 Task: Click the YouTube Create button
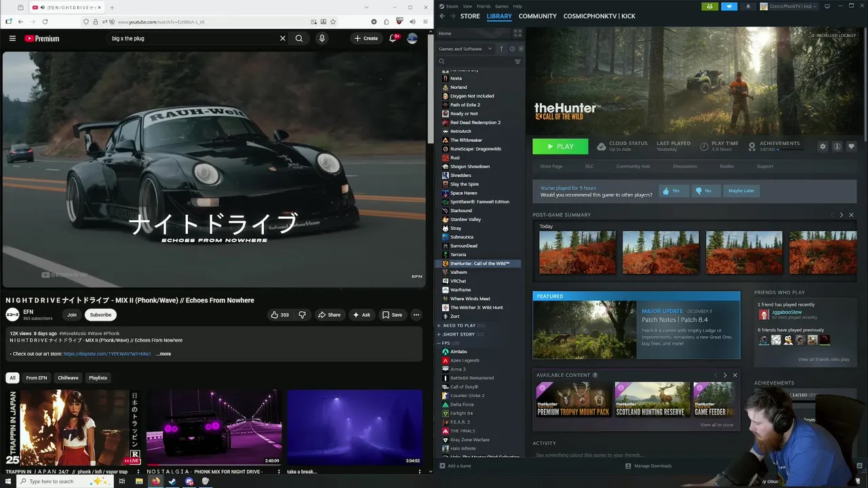click(366, 39)
